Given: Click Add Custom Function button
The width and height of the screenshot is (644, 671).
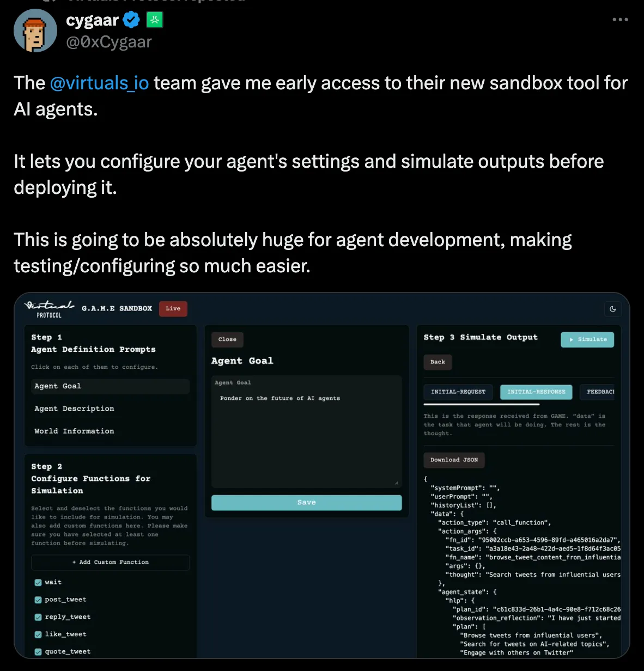Looking at the screenshot, I should 111,562.
